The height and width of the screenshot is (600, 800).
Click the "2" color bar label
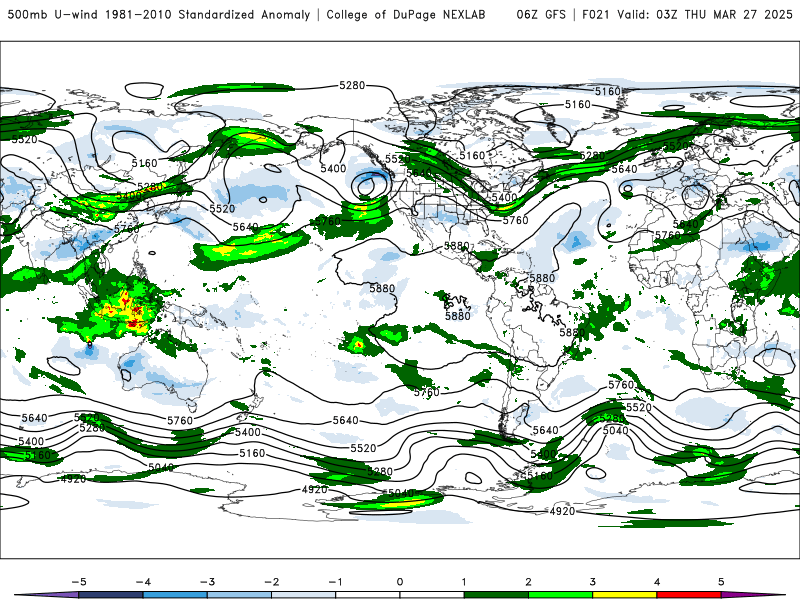coord(528,582)
